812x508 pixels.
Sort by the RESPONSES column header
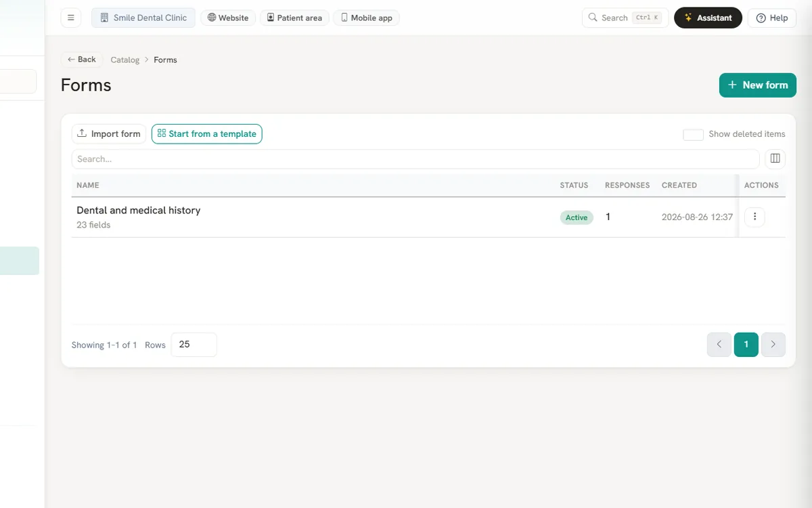[x=627, y=185]
